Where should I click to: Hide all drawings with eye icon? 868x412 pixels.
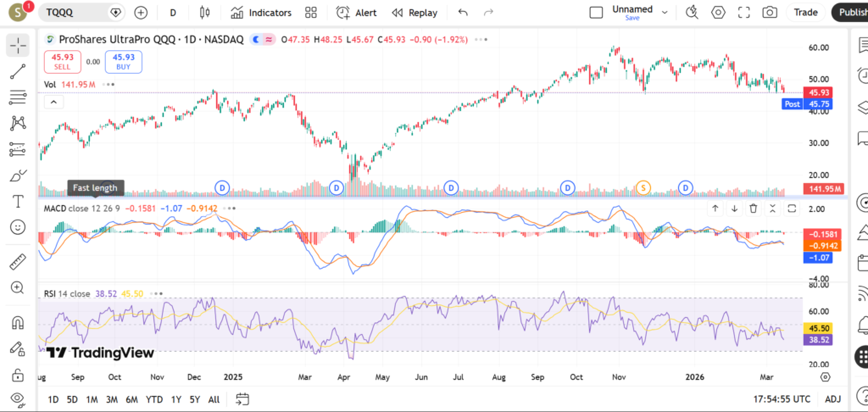pos(18,398)
